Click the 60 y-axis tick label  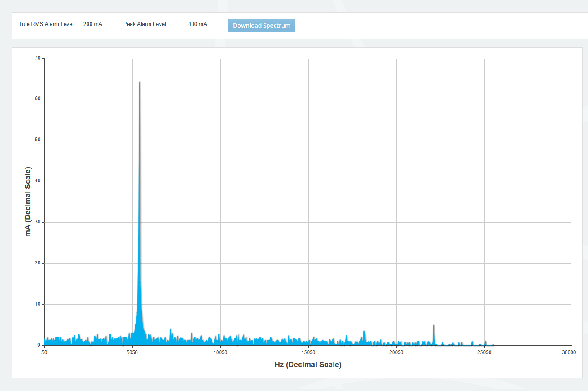pyautogui.click(x=38, y=99)
